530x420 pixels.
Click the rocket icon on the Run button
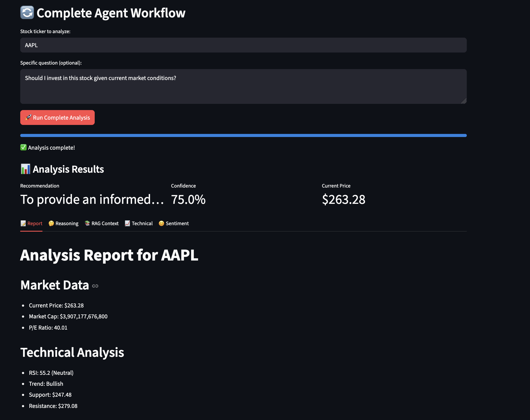28,117
